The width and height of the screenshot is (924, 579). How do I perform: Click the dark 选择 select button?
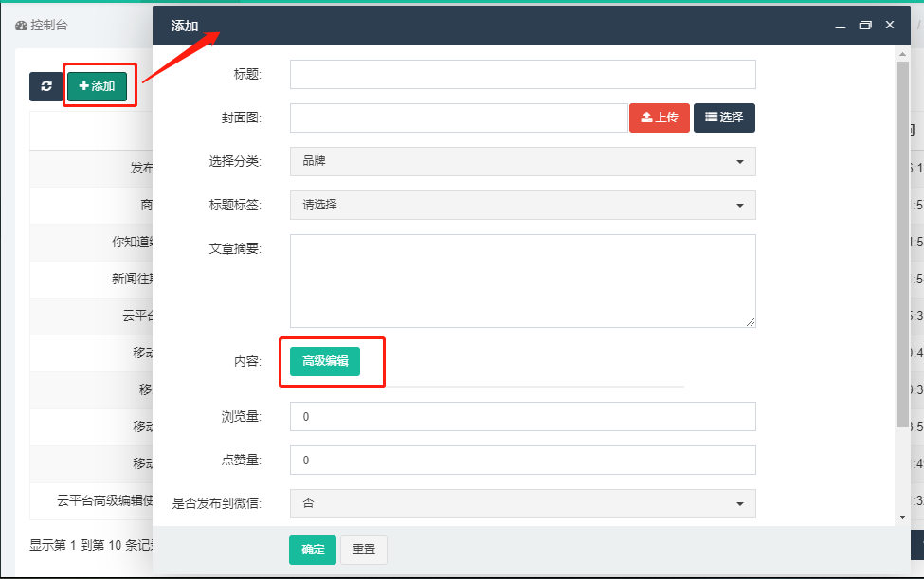724,118
